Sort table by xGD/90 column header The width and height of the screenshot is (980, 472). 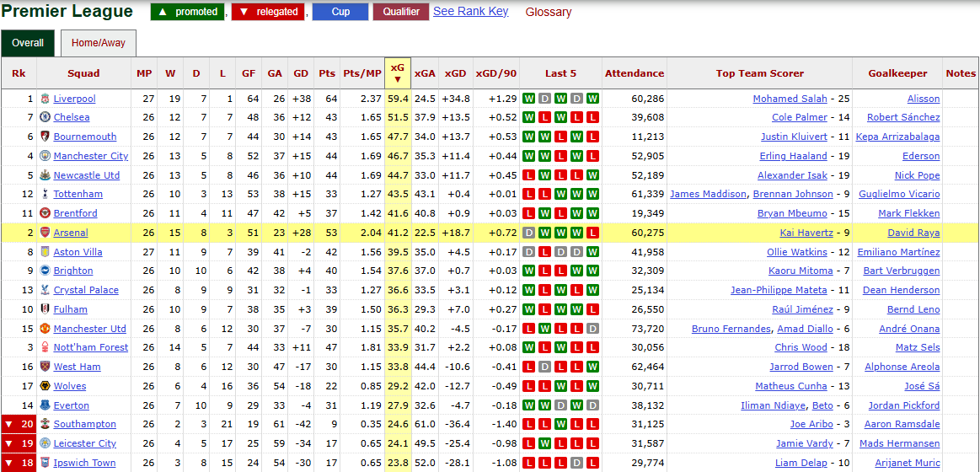[x=496, y=73]
